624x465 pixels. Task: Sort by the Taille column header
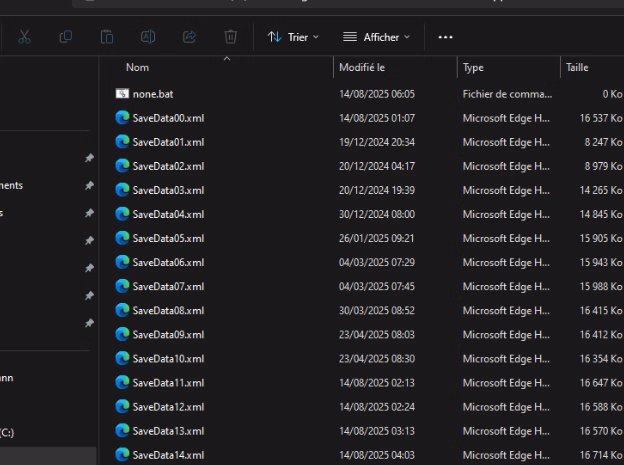pyautogui.click(x=577, y=67)
